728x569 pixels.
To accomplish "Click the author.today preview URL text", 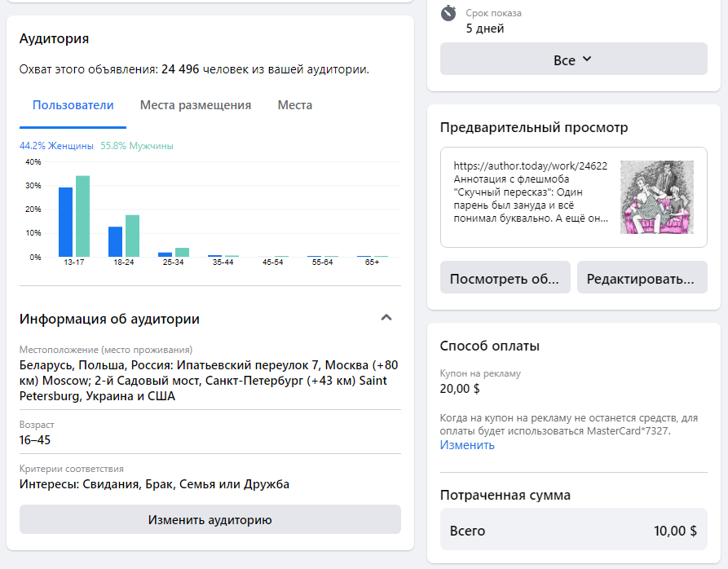I will [x=530, y=165].
